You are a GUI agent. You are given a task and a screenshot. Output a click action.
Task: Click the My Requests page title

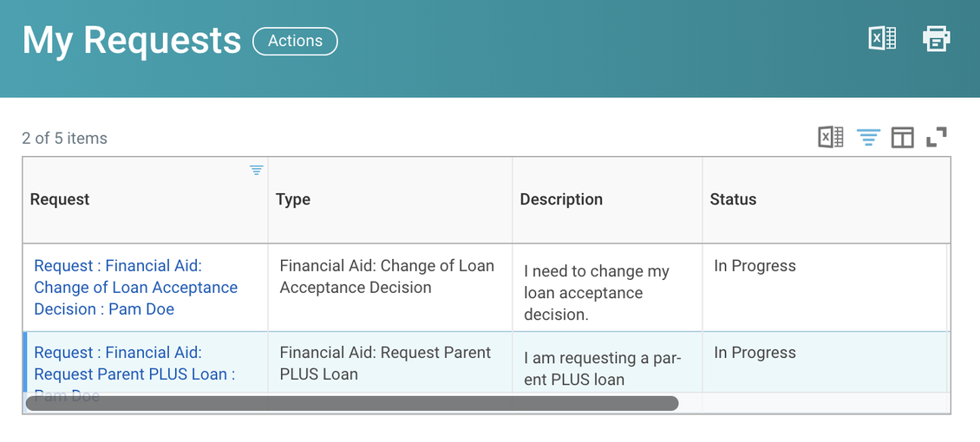(x=132, y=41)
